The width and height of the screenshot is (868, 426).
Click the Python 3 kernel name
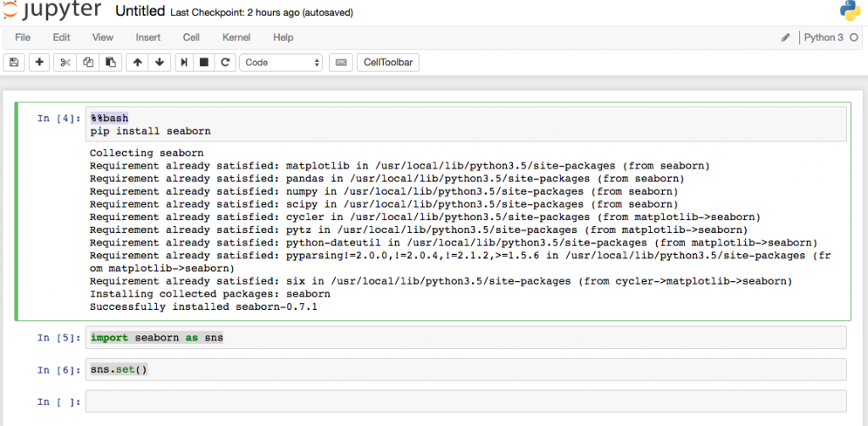pyautogui.click(x=824, y=37)
